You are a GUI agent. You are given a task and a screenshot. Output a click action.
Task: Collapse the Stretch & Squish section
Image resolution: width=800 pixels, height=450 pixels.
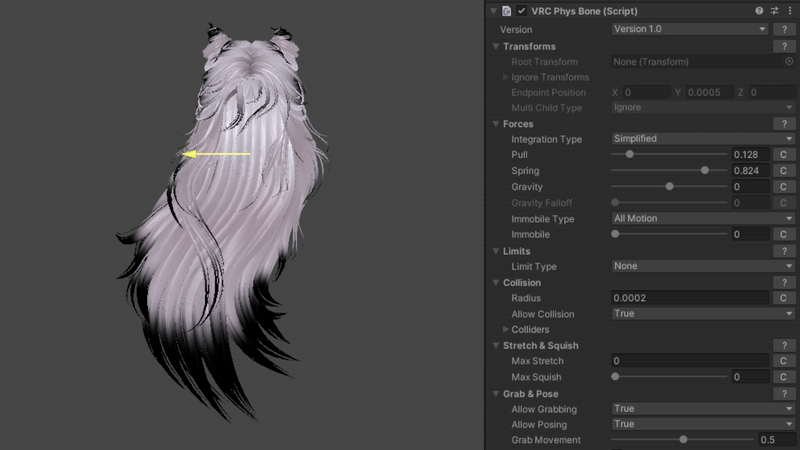click(x=496, y=345)
